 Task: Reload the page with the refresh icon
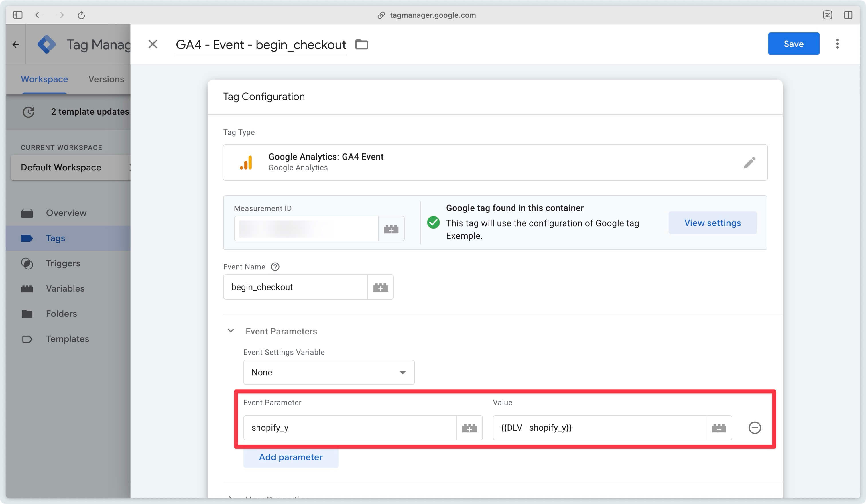[81, 15]
